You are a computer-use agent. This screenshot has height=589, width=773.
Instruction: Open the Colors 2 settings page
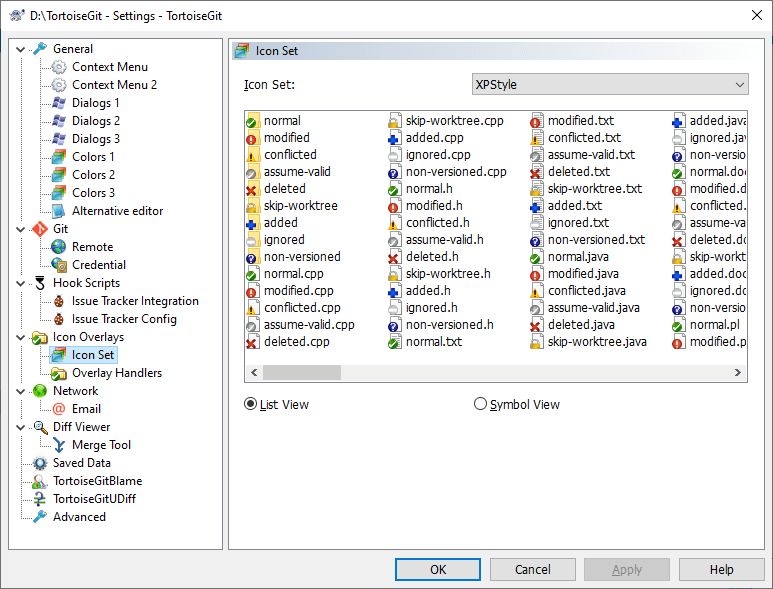click(x=93, y=175)
